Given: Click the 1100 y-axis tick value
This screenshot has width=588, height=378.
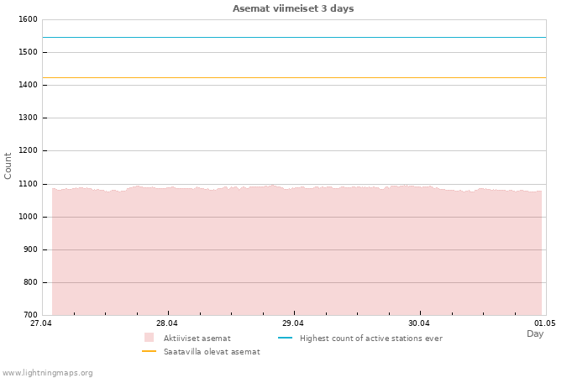Looking at the screenshot, I should click(x=27, y=184).
